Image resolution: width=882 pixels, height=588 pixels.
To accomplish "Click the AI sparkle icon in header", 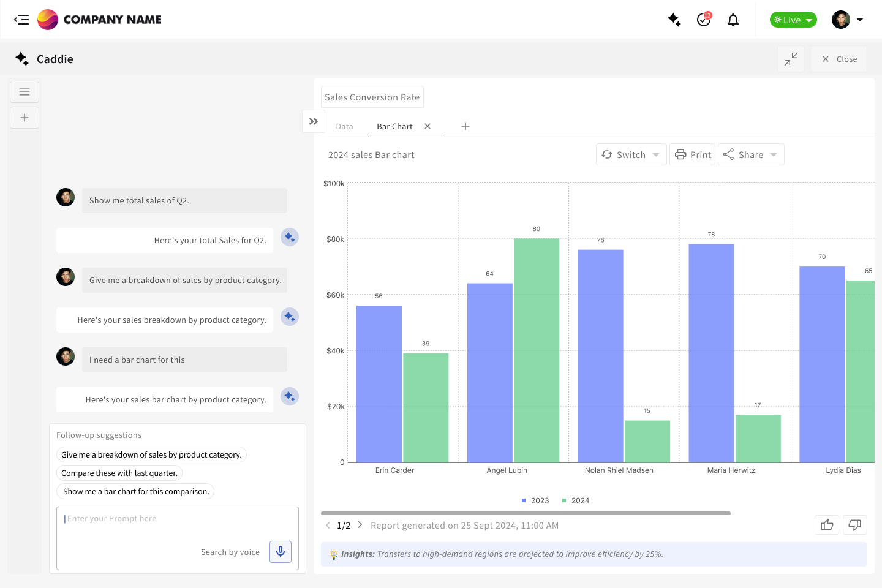I will 674,20.
